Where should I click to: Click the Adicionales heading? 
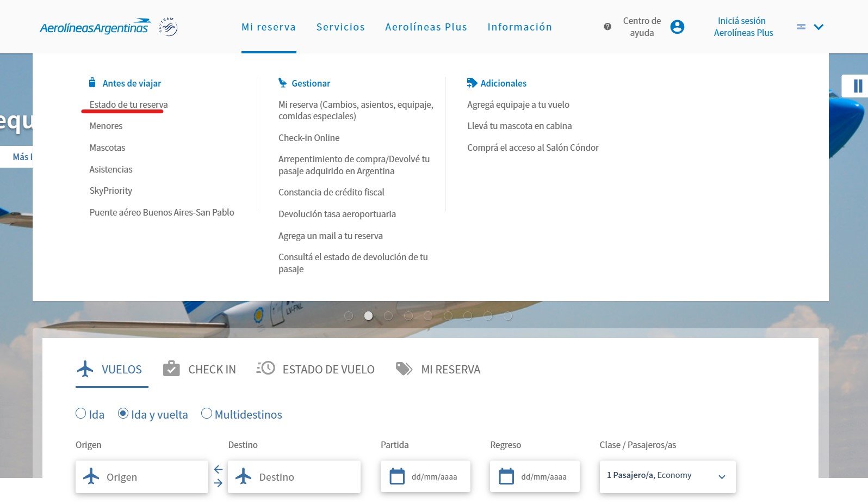(504, 83)
